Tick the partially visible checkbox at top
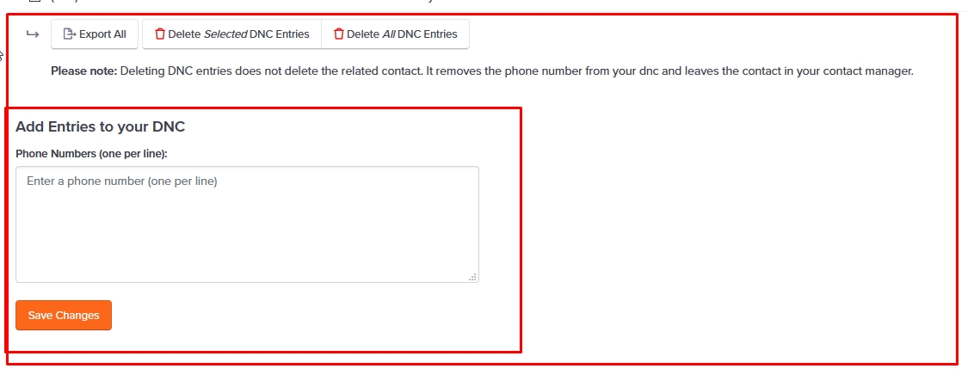 click(35, 1)
